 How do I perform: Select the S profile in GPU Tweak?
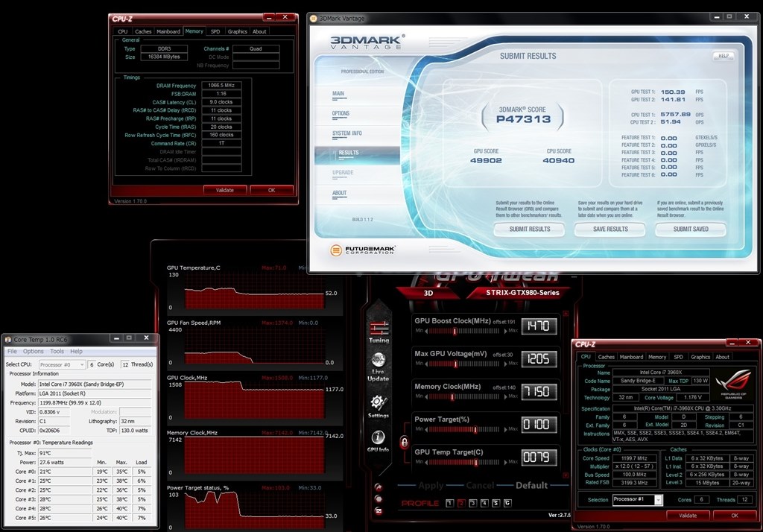tap(496, 503)
